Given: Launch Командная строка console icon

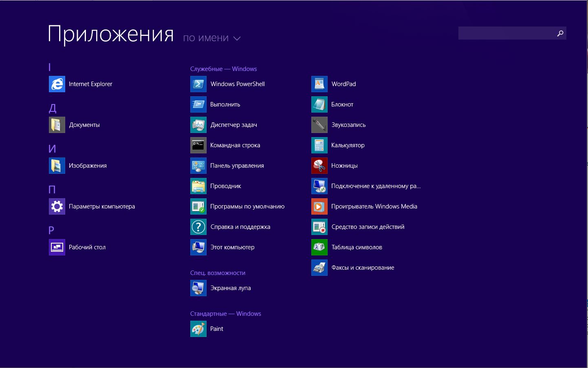Looking at the screenshot, I should [198, 145].
